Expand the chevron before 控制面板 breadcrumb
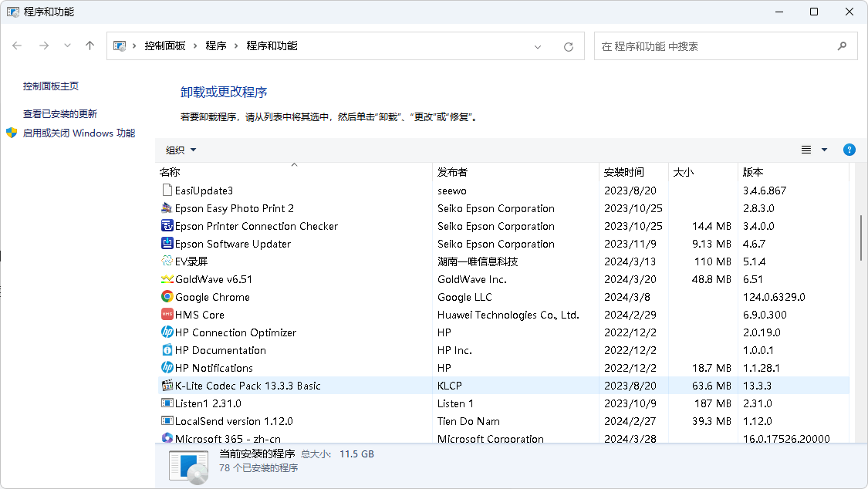This screenshot has height=489, width=868. point(134,46)
